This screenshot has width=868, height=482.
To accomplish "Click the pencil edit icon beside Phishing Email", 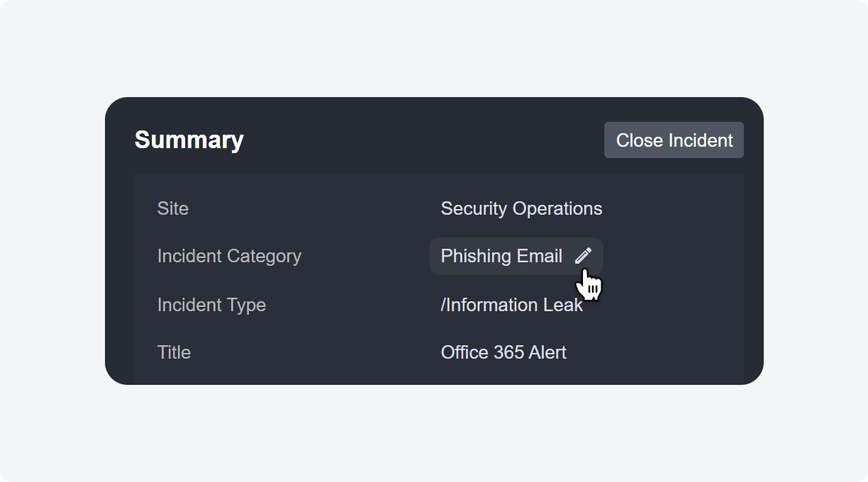I will tap(583, 256).
